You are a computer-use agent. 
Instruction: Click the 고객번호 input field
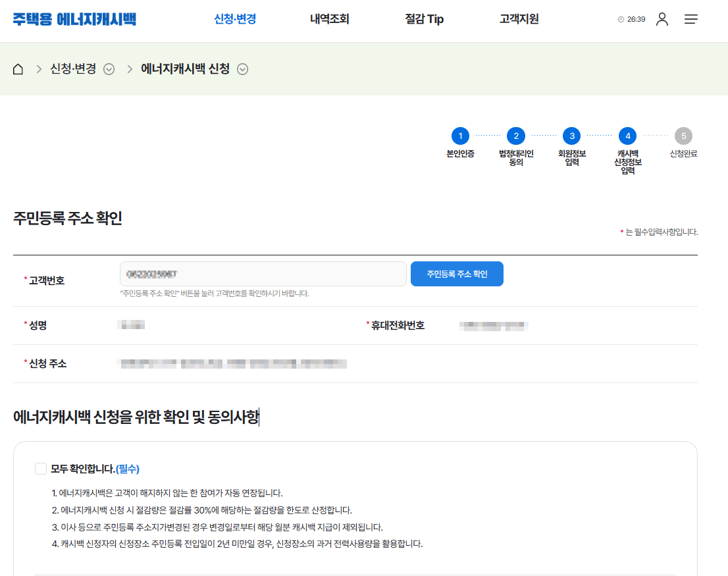(x=263, y=273)
